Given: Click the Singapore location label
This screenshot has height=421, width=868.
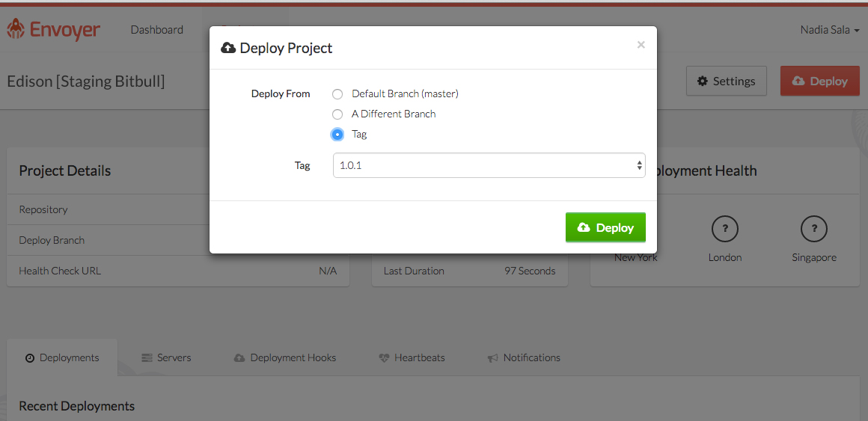Looking at the screenshot, I should tap(814, 258).
